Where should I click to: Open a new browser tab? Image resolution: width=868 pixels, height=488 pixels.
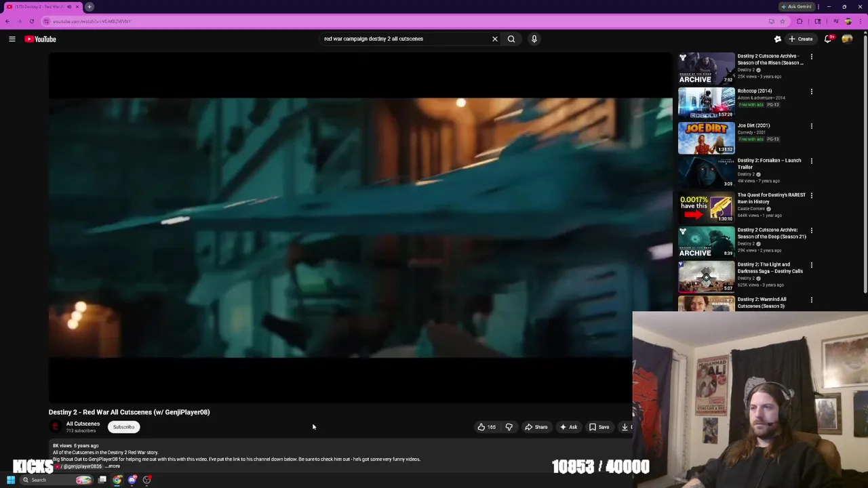[90, 7]
